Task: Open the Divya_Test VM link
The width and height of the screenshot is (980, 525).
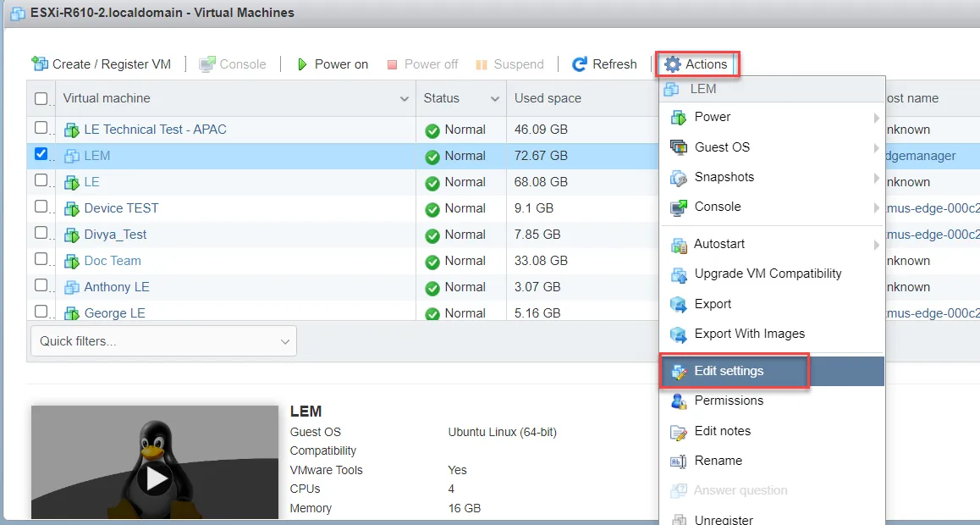Action: point(115,235)
